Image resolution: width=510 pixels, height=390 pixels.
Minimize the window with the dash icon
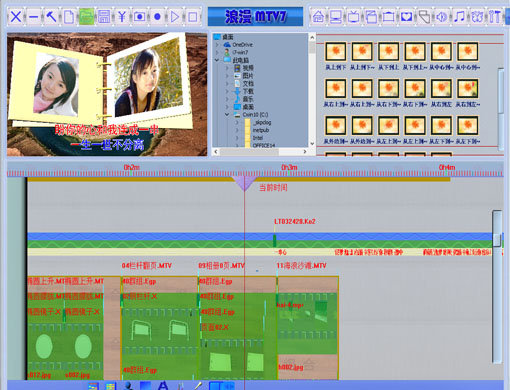(33, 16)
